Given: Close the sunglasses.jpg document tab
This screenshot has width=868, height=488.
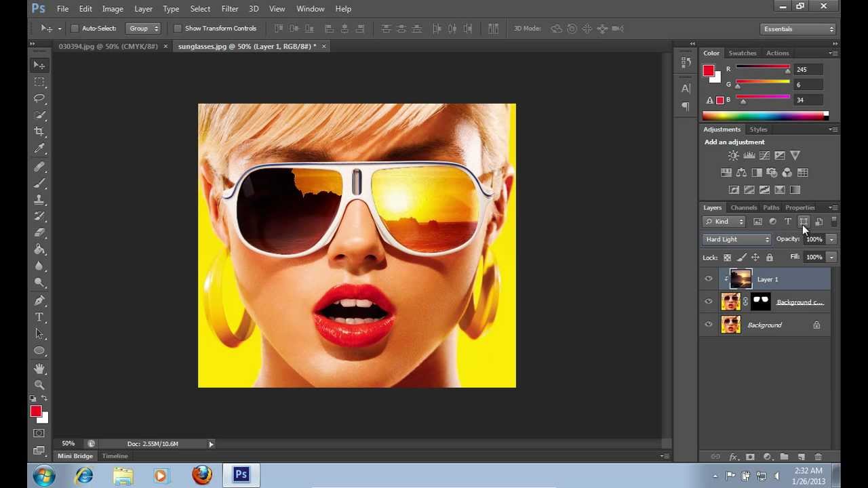Looking at the screenshot, I should (323, 46).
